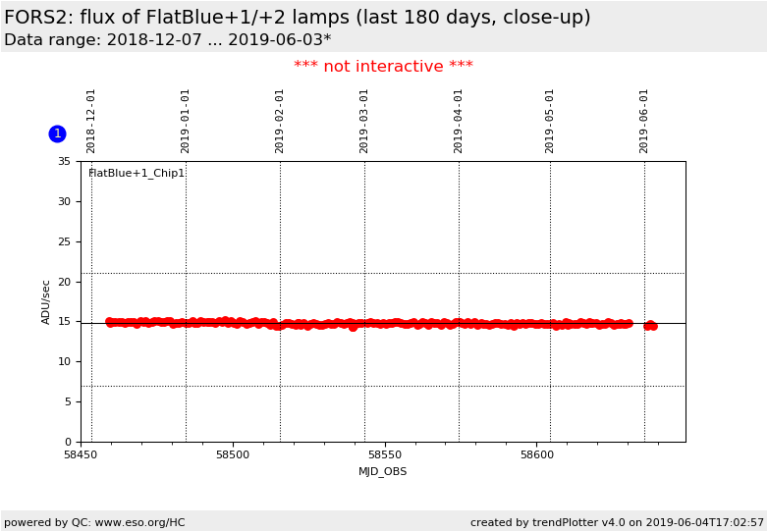The width and height of the screenshot is (768, 532).
Task: Click the 20 y-axis tick value
Action: 64,282
